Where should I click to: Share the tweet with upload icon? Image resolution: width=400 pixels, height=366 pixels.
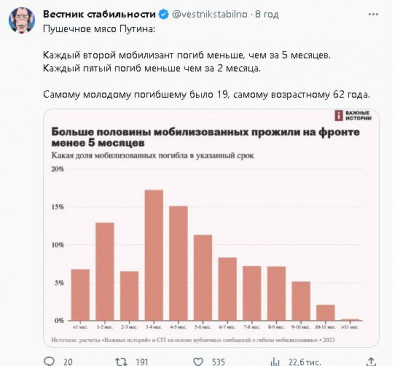(371, 362)
